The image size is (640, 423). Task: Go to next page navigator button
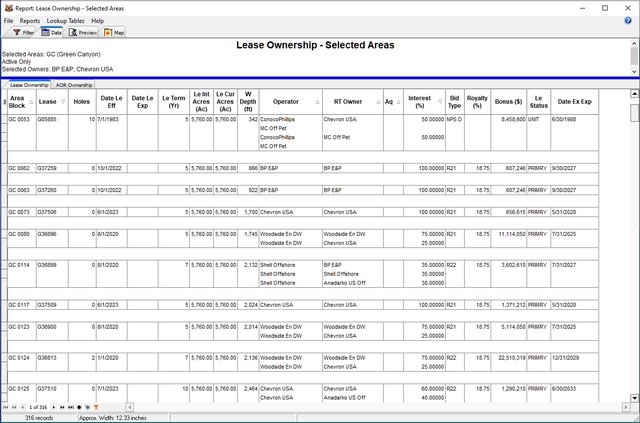tap(62, 407)
